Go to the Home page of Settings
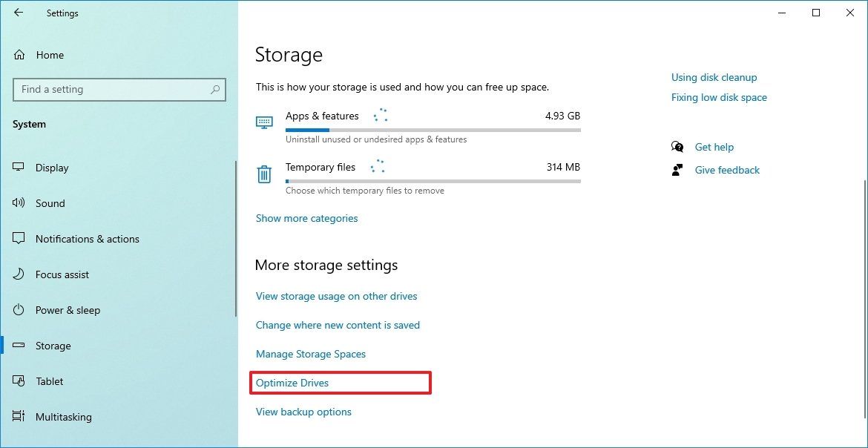Screen dimensions: 868x448 pyautogui.click(x=49, y=55)
